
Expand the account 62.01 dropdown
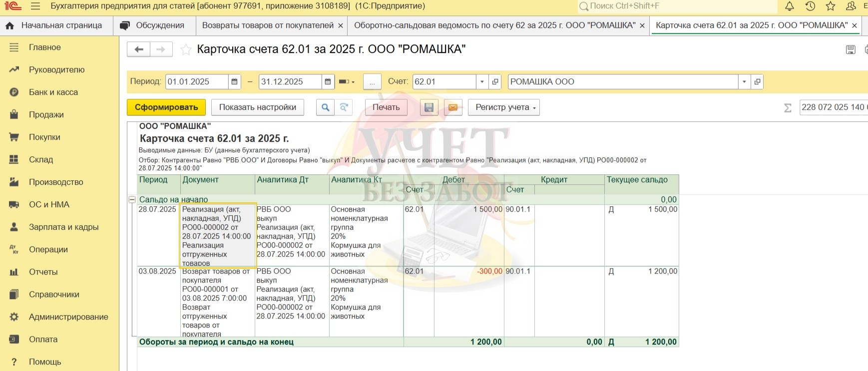coord(482,82)
